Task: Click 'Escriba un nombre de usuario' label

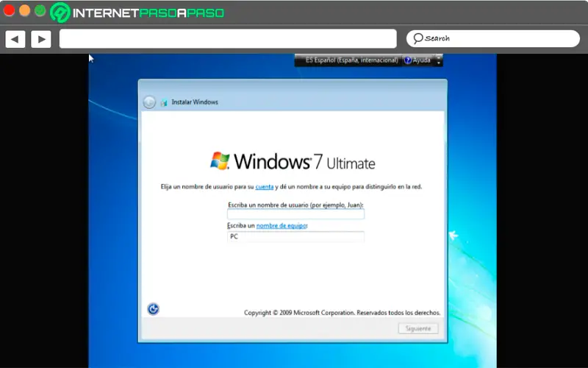Action: pos(295,205)
